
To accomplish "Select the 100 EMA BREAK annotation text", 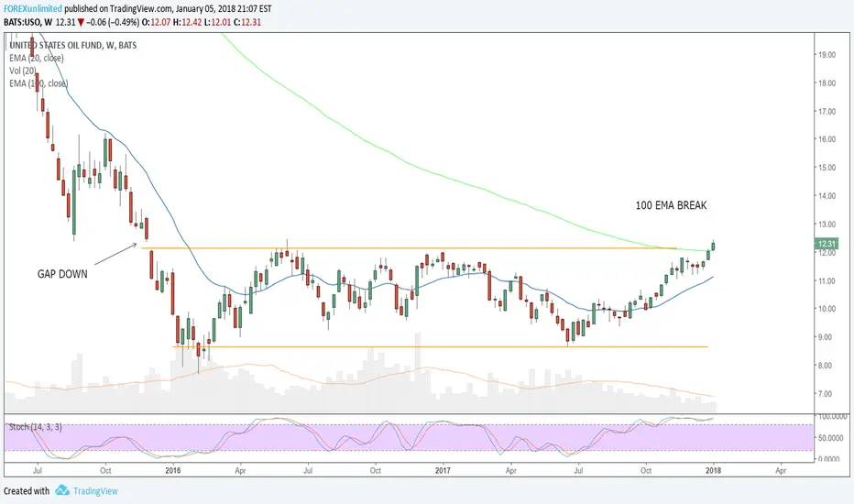I will click(x=671, y=205).
